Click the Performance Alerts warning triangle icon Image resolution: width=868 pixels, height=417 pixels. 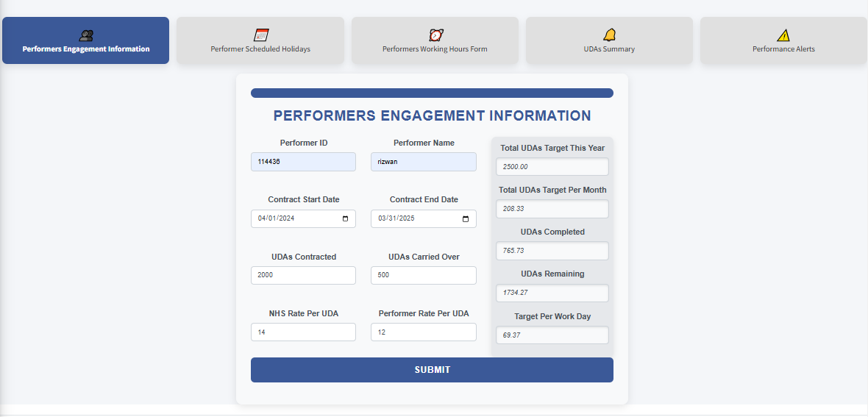tap(783, 35)
